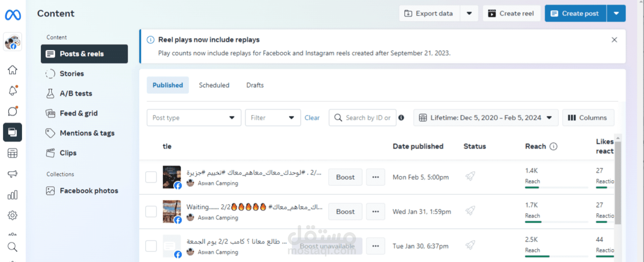Boost the Wed Jan 31 post
This screenshot has height=262, width=644.
point(345,211)
